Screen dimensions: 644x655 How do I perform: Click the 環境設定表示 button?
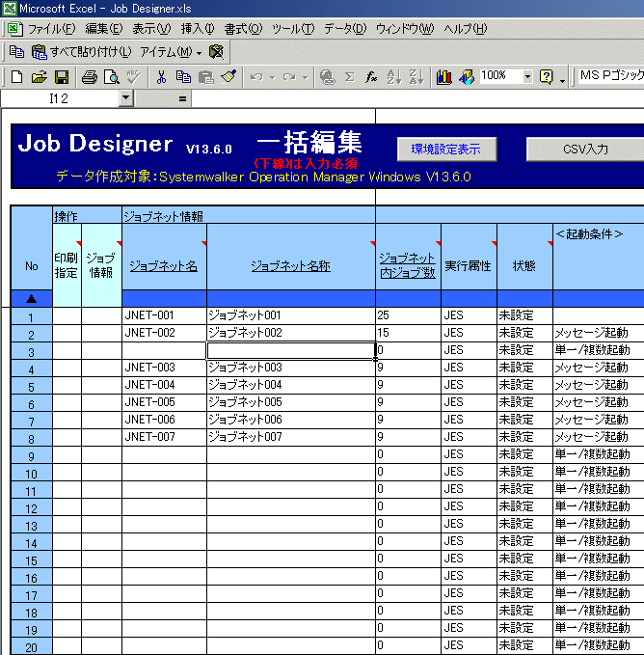(446, 150)
